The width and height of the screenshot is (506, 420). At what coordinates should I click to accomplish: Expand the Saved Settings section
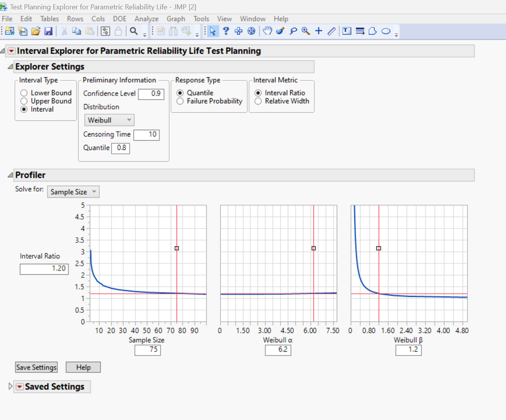11,387
